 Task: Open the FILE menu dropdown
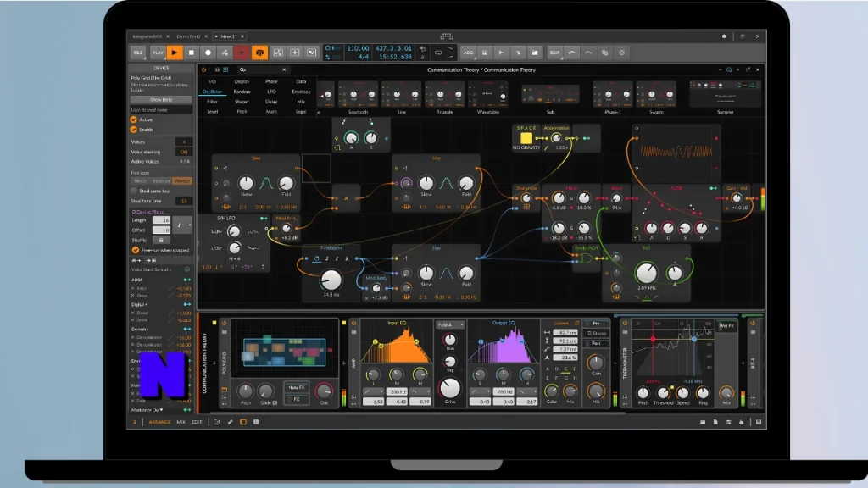138,53
